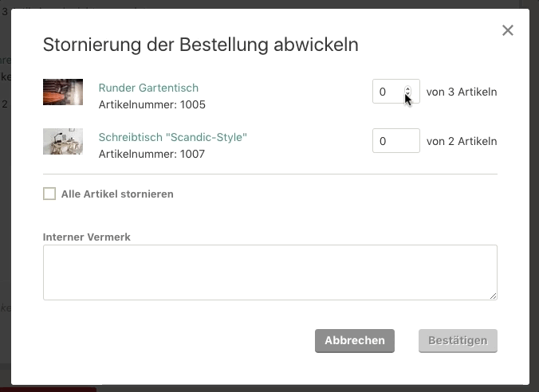Focus the Runder Gartentisch quantity field
Image resolution: width=539 pixels, height=392 pixels.
(x=388, y=92)
